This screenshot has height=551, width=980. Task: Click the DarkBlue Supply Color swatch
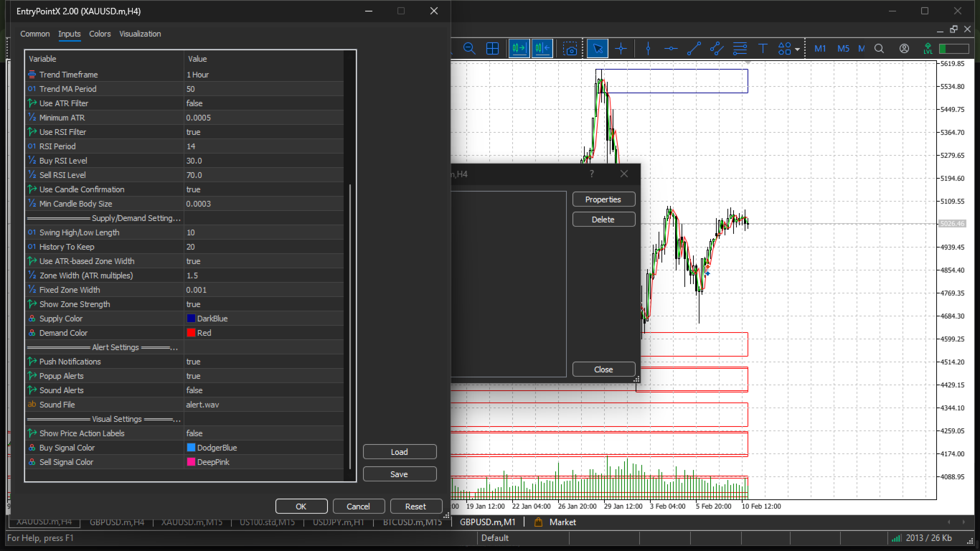click(191, 319)
